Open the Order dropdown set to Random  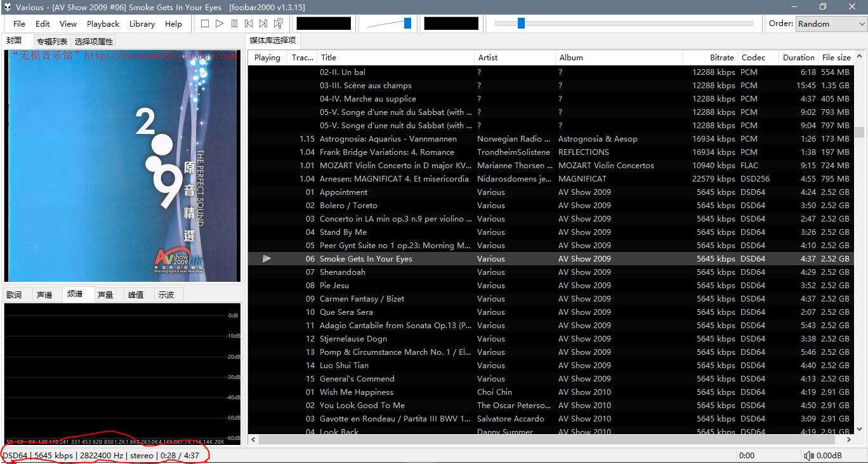[x=831, y=23]
